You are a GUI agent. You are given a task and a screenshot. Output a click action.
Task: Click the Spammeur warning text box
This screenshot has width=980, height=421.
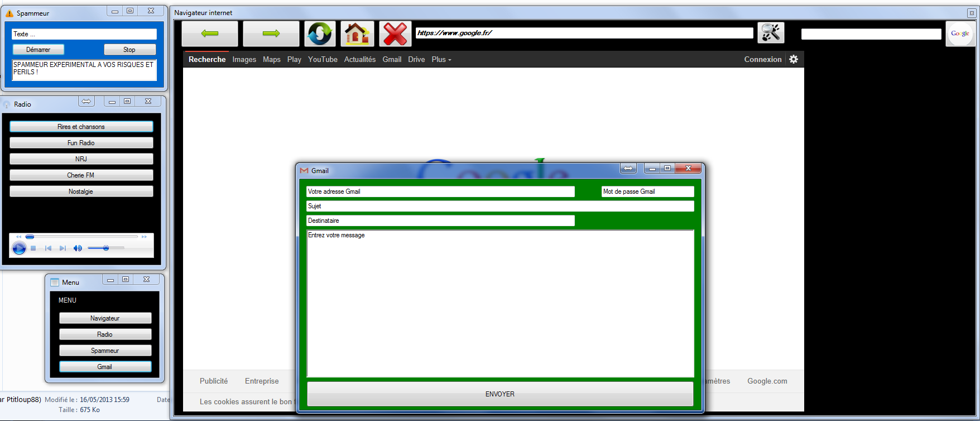(x=84, y=70)
